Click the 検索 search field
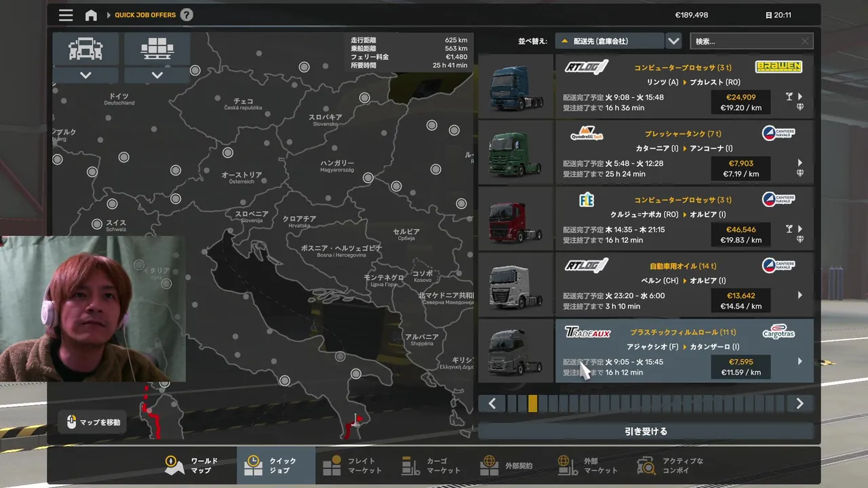868x488 pixels. coord(751,41)
